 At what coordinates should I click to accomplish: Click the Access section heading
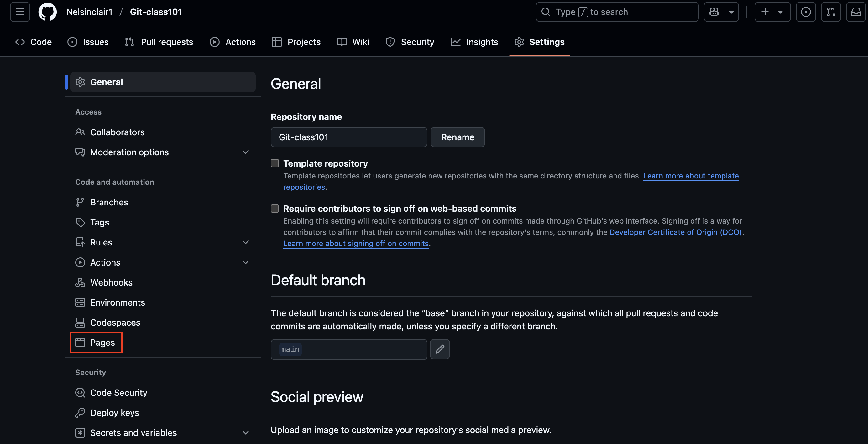click(88, 112)
